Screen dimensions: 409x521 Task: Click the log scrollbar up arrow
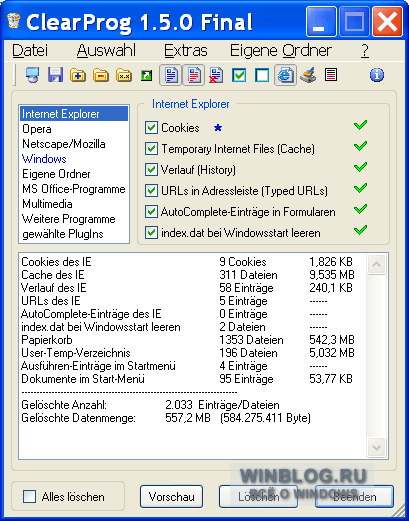click(377, 264)
